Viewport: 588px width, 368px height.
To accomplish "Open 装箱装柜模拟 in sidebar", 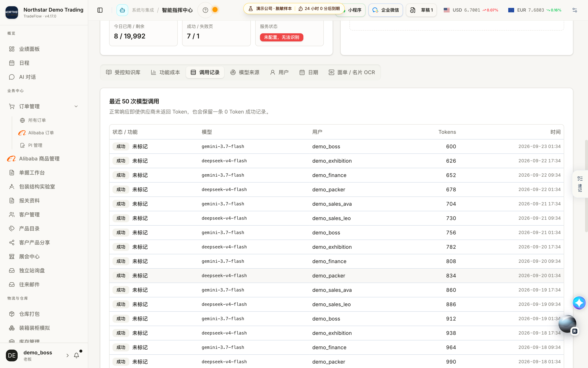I will click(x=44, y=328).
